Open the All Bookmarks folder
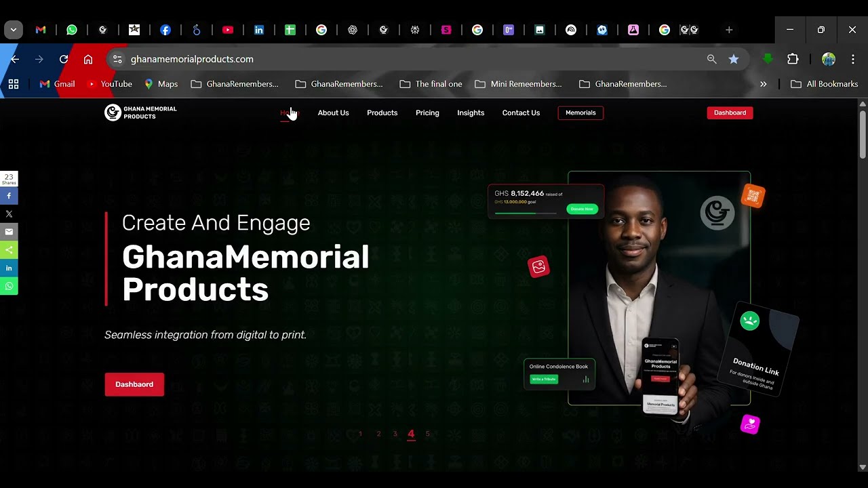This screenshot has height=488, width=868. (825, 84)
